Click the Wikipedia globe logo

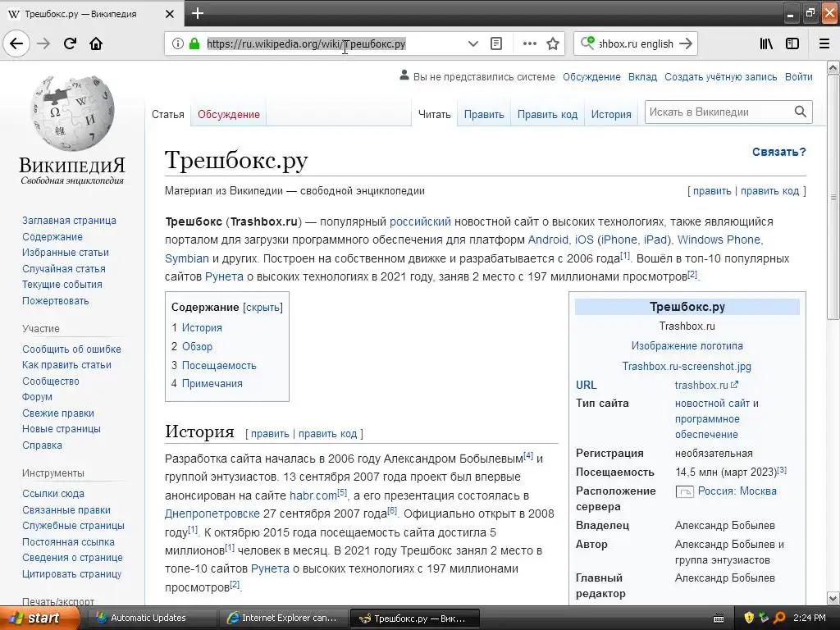72,113
